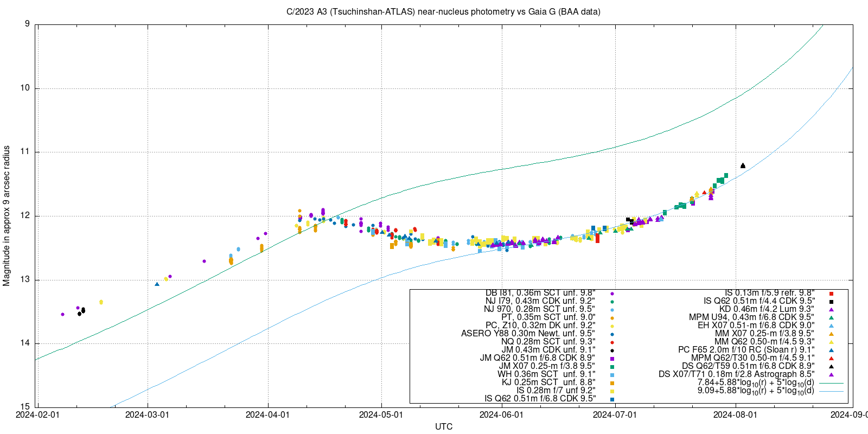This screenshot has width=868, height=434.
Task: Click the y-axis tick label 12
Action: click(x=26, y=216)
